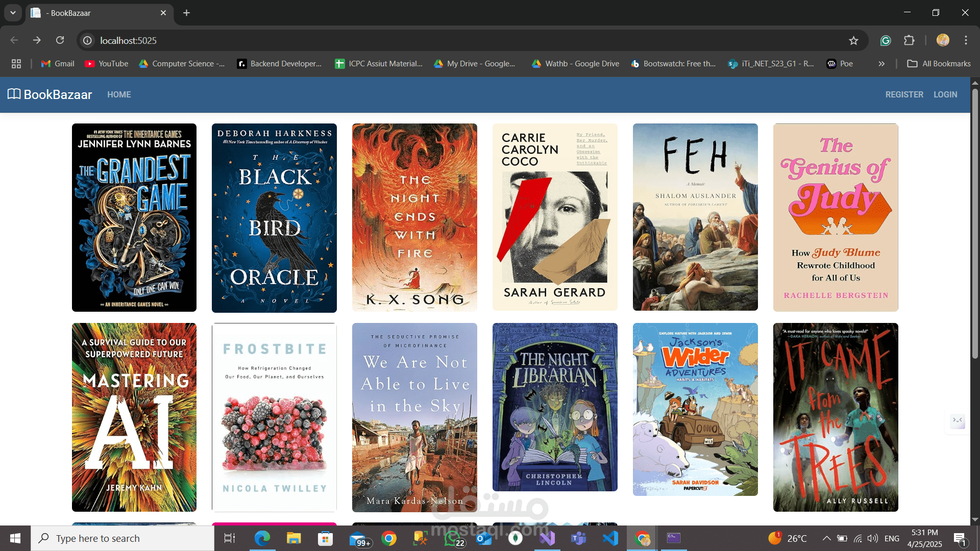Open The Black Bird Oracle cover
The width and height of the screenshot is (980, 551).
274,218
